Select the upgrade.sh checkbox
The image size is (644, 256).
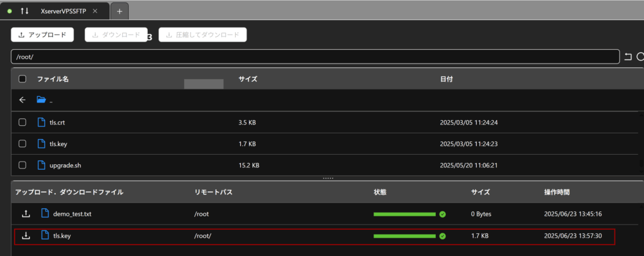coord(23,165)
